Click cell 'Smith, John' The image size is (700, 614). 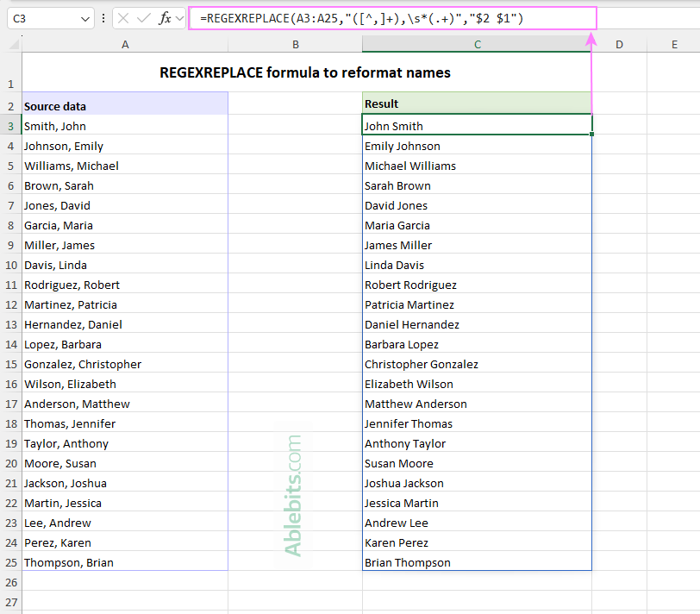[125, 124]
